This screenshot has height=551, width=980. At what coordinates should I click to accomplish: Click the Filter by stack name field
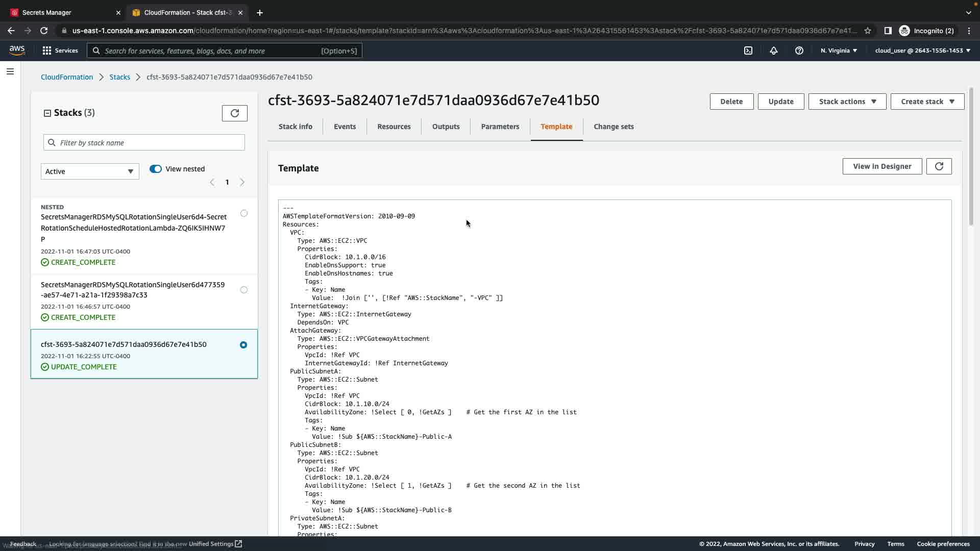pos(144,143)
